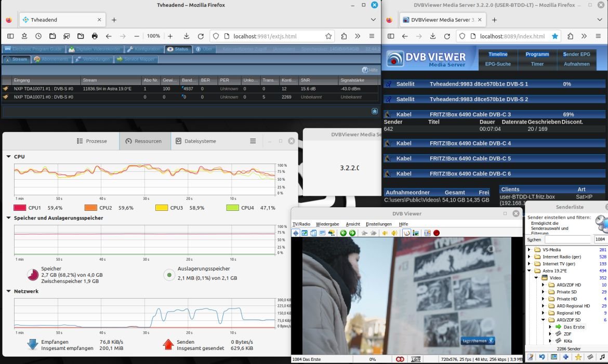Click the highlighted icon before the picture icon in DVB Viewer toolbar
608x364 pixels.
point(406,233)
